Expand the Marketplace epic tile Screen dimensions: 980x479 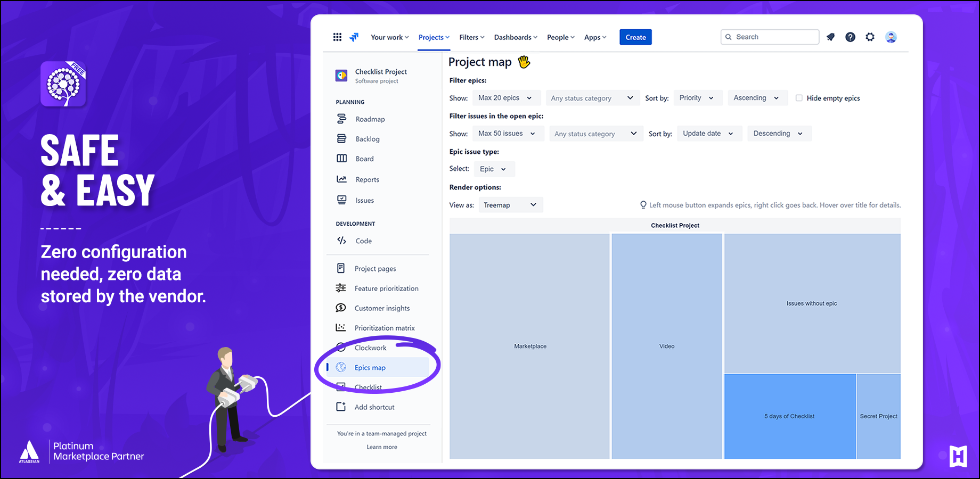point(530,346)
